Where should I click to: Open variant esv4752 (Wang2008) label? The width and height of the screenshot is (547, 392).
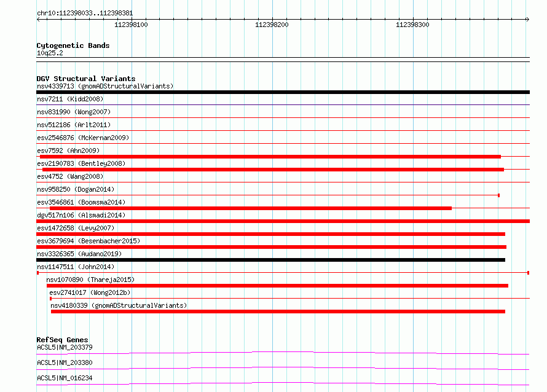[x=70, y=176]
